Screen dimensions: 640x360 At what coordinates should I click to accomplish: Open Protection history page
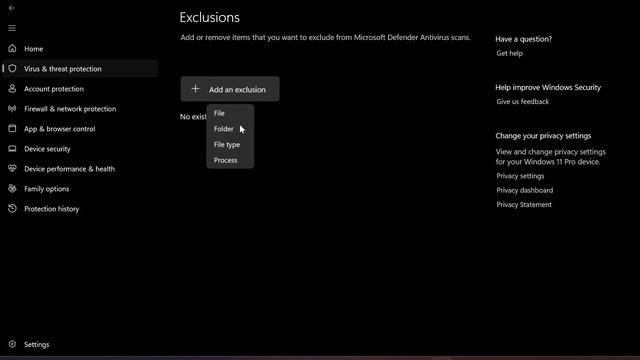tap(51, 209)
